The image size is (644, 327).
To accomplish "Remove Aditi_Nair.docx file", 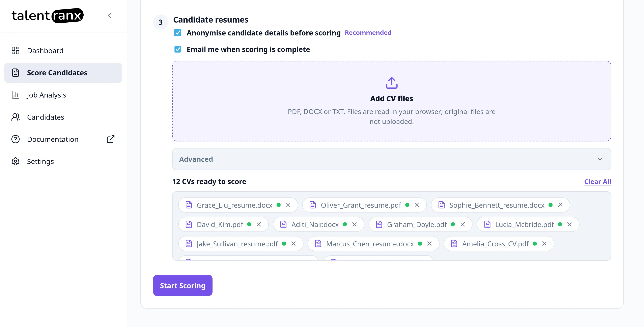I will click(354, 224).
